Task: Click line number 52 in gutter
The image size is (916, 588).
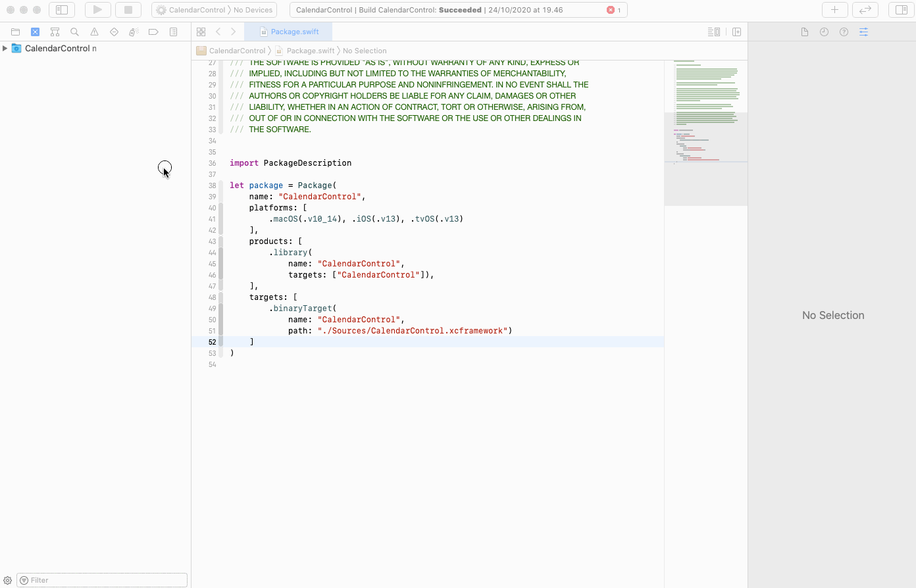Action: (212, 342)
